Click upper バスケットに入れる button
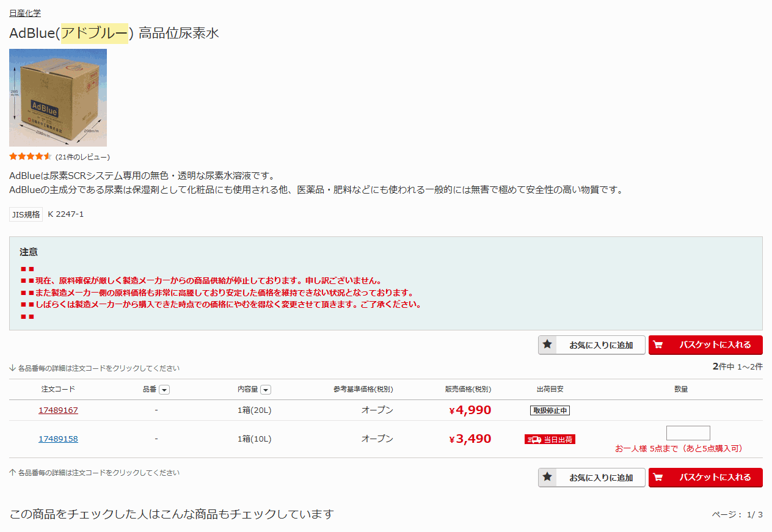 [705, 345]
